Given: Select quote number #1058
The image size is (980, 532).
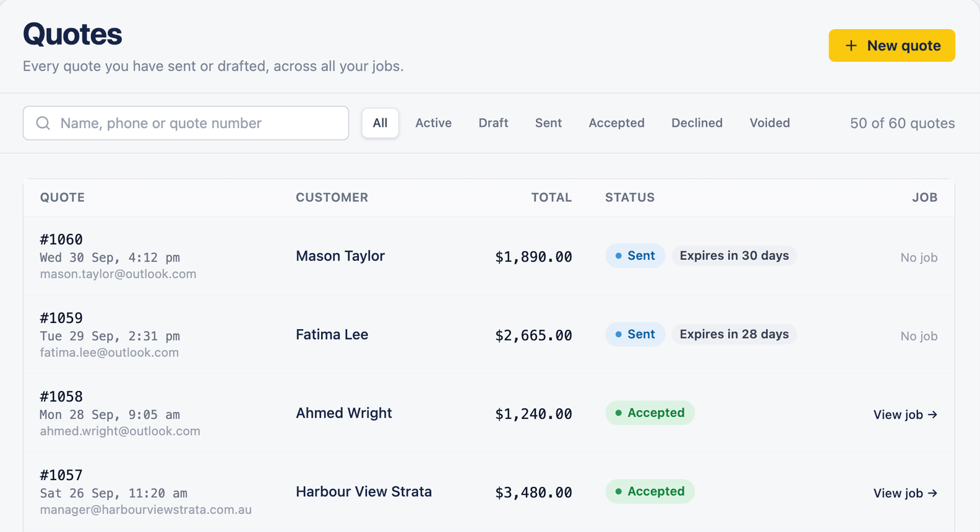Looking at the screenshot, I should (x=61, y=397).
